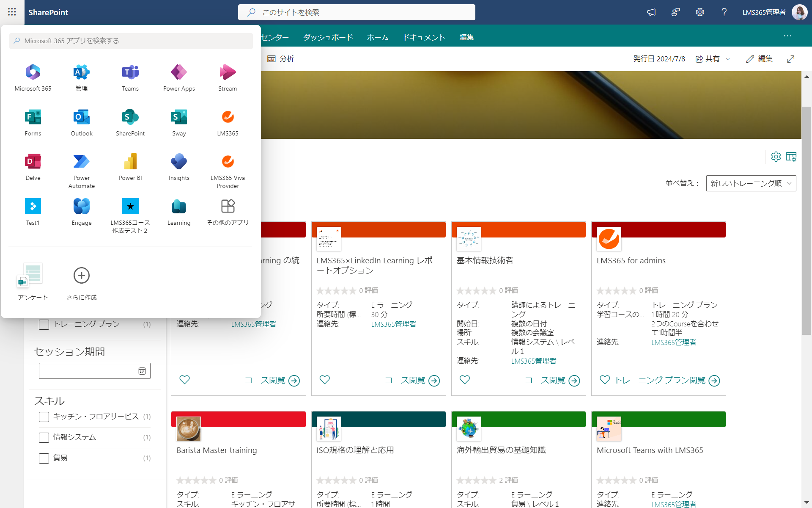Expand page to full screen icon

click(790, 59)
